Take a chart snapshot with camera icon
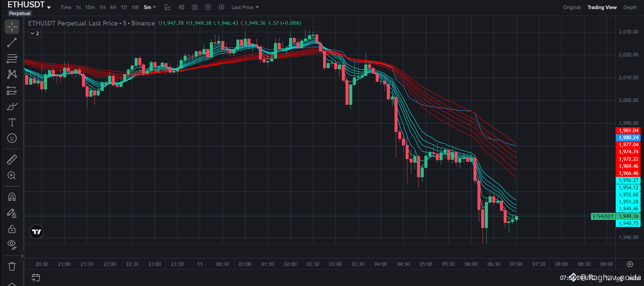Viewport: 644px width, 286px height. tap(195, 7)
